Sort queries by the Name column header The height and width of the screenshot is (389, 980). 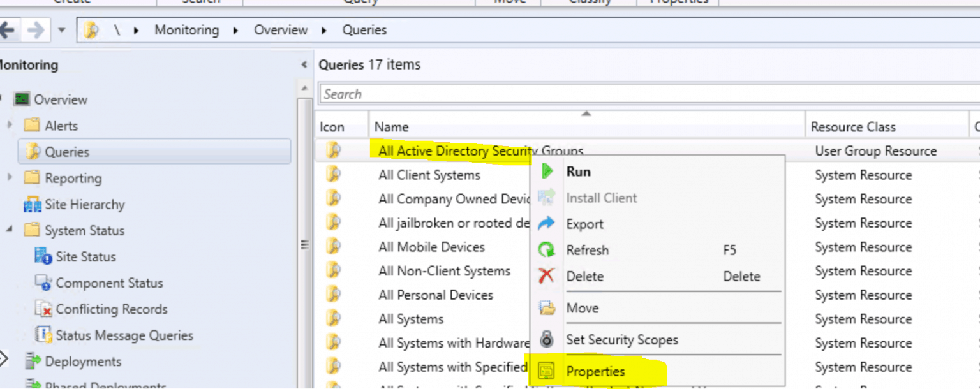(x=392, y=126)
